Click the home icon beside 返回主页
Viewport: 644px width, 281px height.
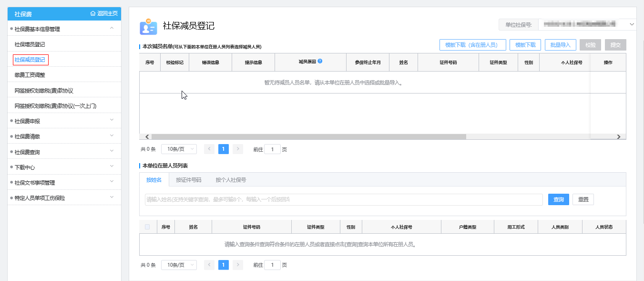[x=93, y=14]
